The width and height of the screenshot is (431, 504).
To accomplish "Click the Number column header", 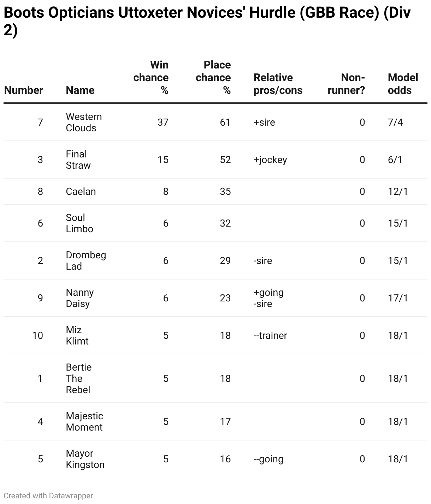I will [24, 90].
